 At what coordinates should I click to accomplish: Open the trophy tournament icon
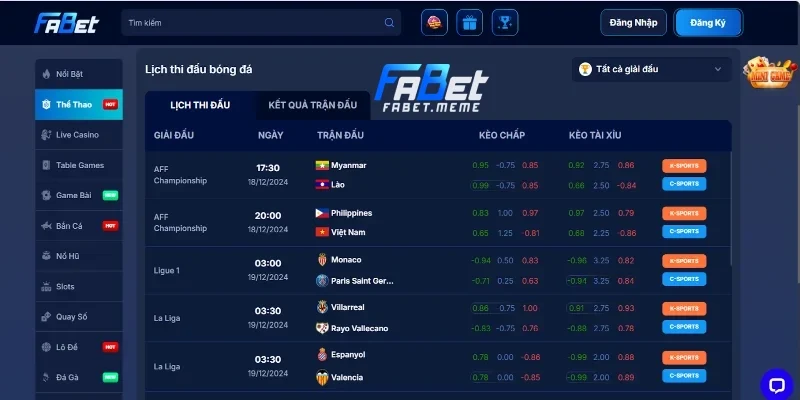coord(505,22)
